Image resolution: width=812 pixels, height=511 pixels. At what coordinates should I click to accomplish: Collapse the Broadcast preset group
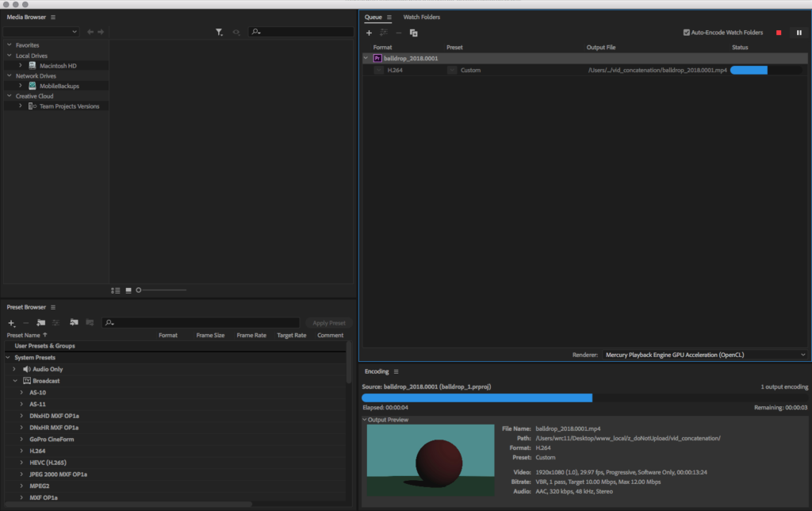14,381
